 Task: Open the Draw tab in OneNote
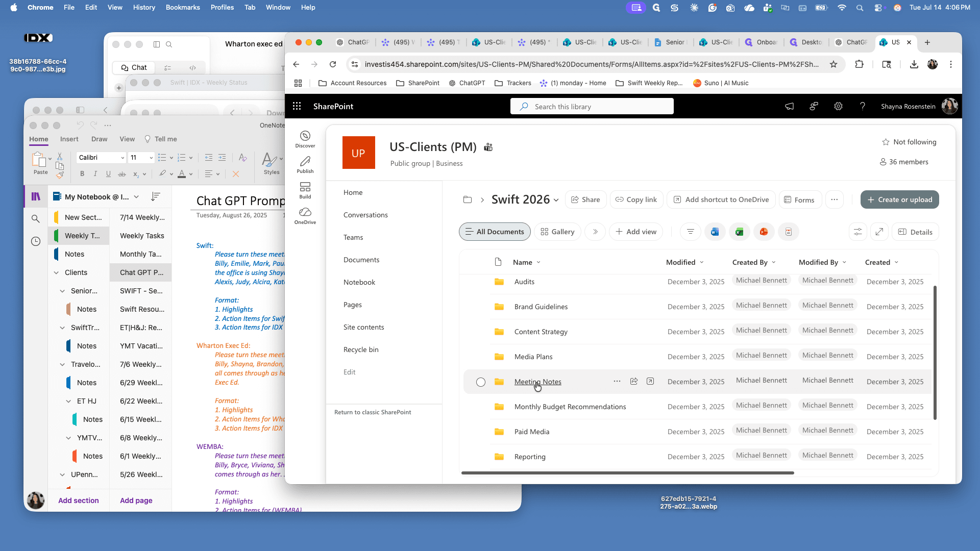tap(99, 139)
